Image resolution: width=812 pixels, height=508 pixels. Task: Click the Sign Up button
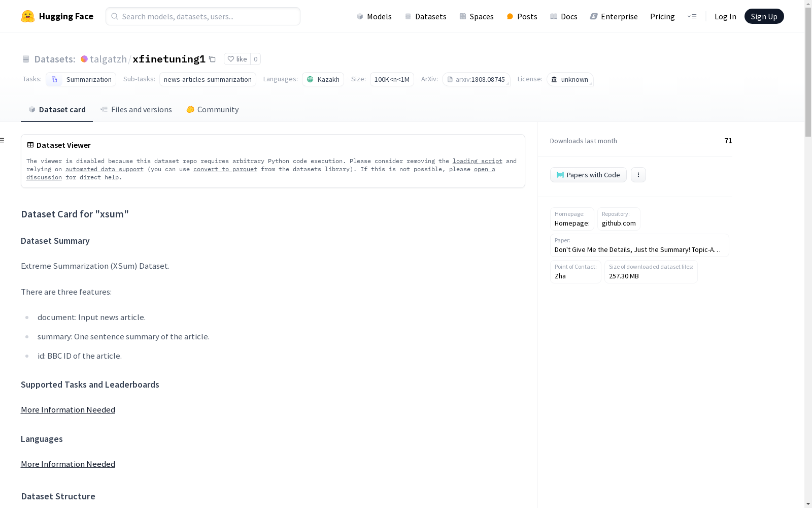(x=764, y=16)
